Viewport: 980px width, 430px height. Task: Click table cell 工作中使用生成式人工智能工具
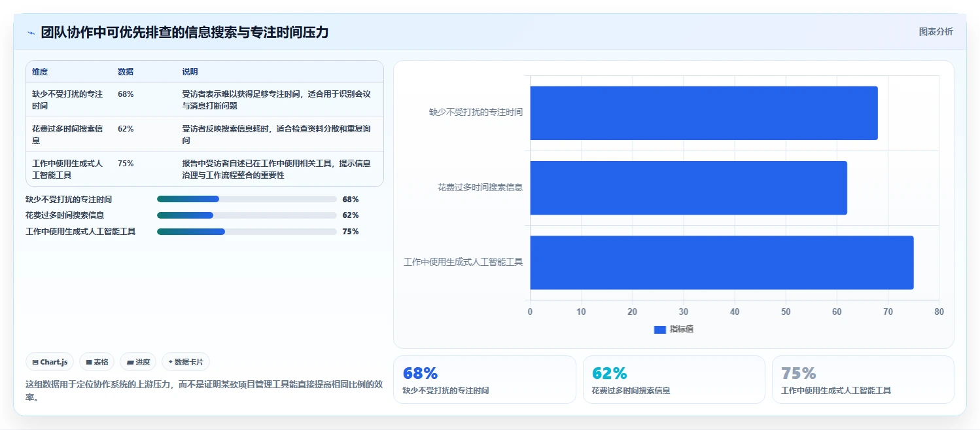click(x=67, y=169)
